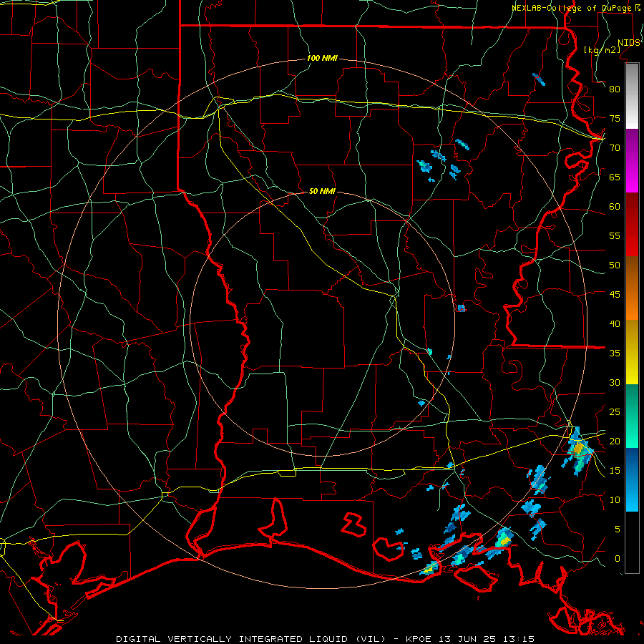The image size is (644, 644).
Task: Select the 60 value on the VIL scale
Action: [x=615, y=207]
